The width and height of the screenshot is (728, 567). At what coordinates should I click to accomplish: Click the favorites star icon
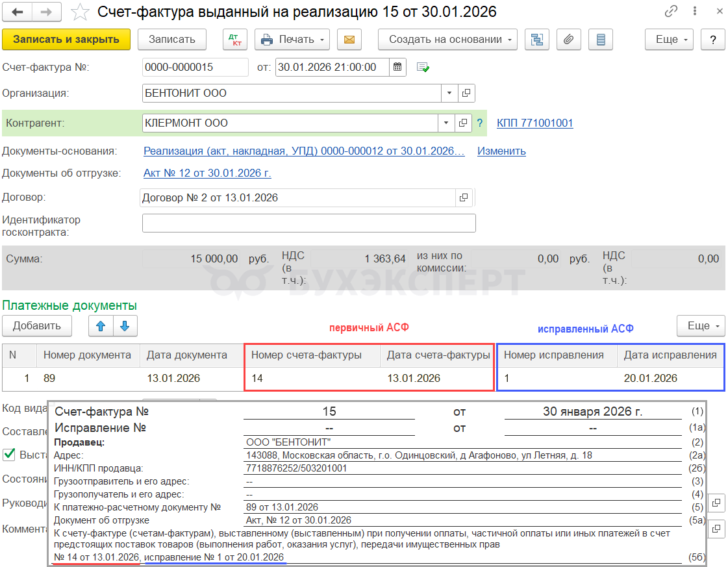80,12
